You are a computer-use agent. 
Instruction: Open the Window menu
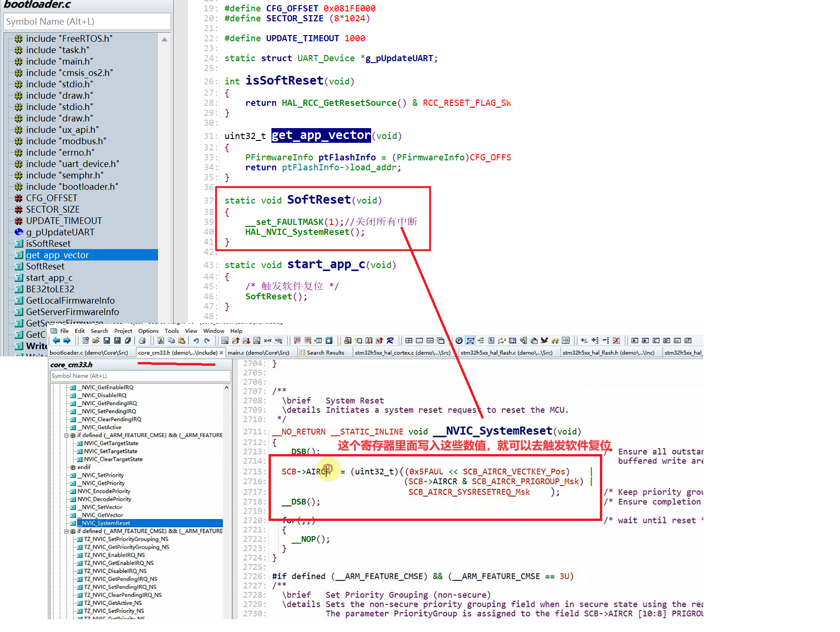214,331
